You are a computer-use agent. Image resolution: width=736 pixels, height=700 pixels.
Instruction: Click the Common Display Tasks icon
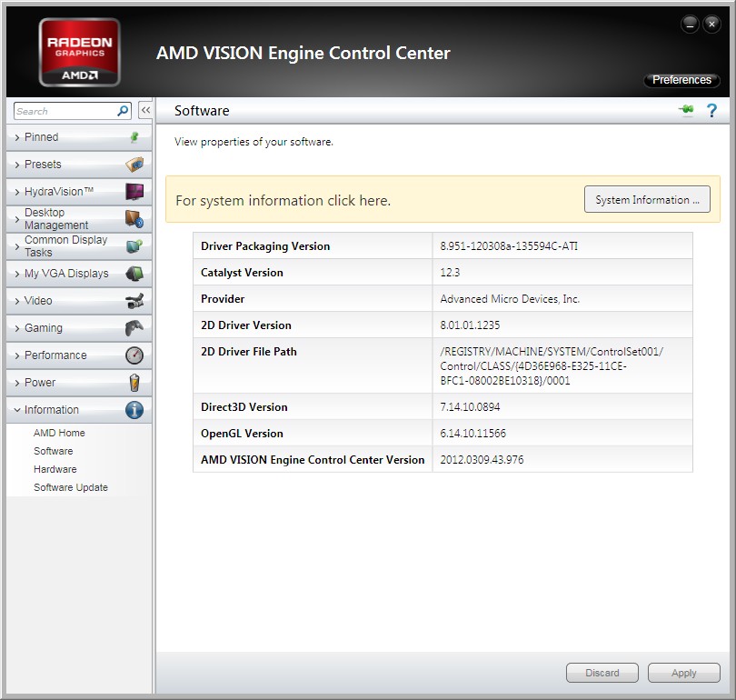click(x=134, y=246)
